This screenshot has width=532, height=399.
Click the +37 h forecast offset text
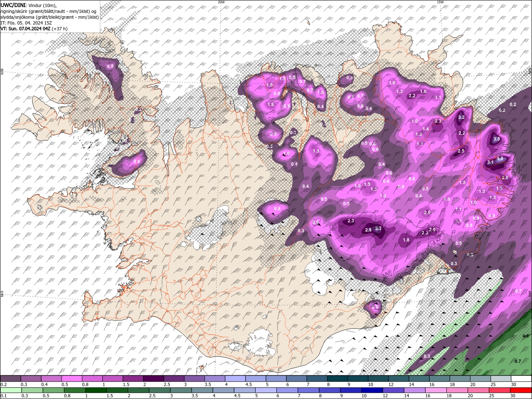60,29
